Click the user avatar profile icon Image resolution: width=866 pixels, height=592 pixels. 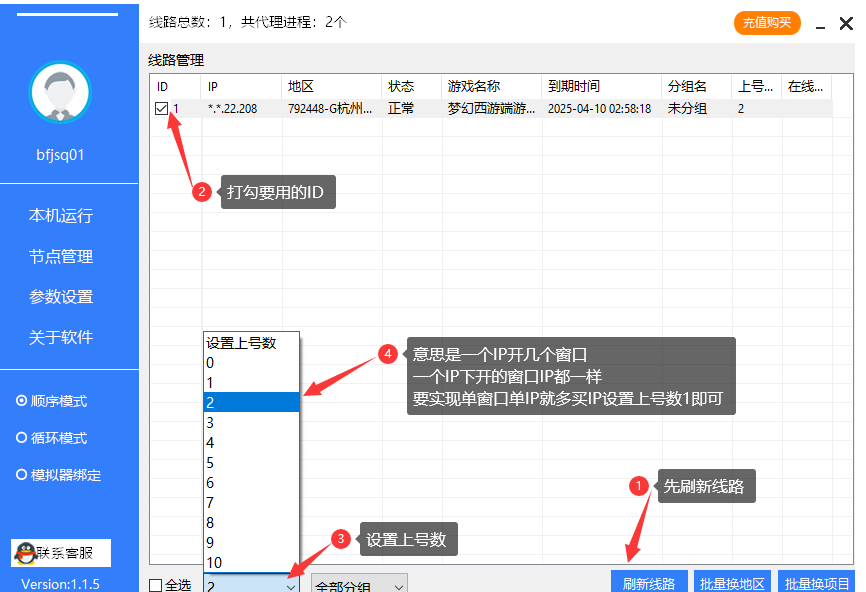pos(61,92)
